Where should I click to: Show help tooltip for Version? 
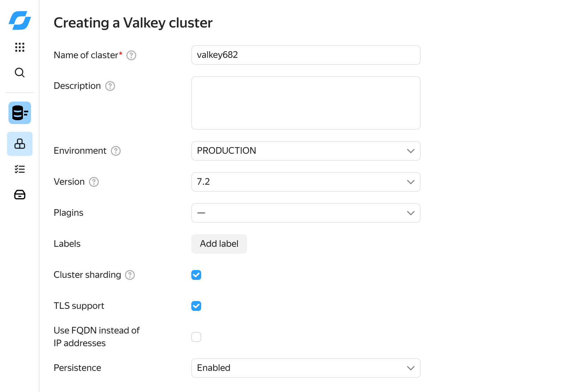(94, 182)
